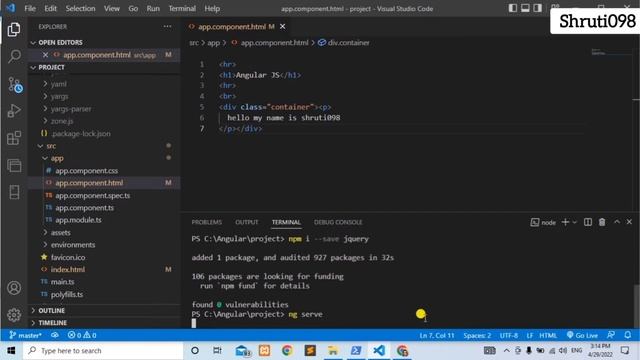Open the Manage gear icon
The image size is (640, 360).
pos(14,315)
